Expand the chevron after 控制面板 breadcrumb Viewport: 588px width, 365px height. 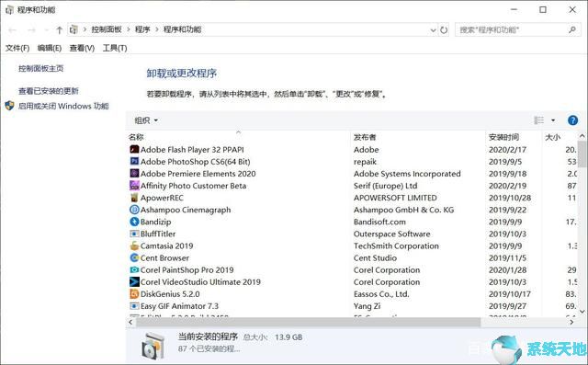tap(129, 29)
